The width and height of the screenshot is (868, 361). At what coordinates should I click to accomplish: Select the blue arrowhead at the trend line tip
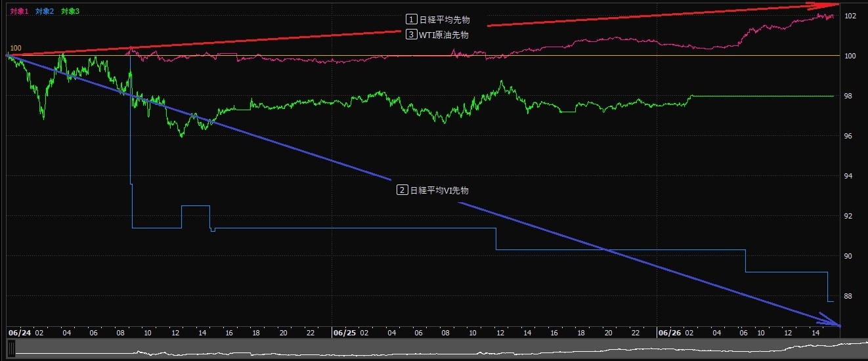pyautogui.click(x=833, y=323)
